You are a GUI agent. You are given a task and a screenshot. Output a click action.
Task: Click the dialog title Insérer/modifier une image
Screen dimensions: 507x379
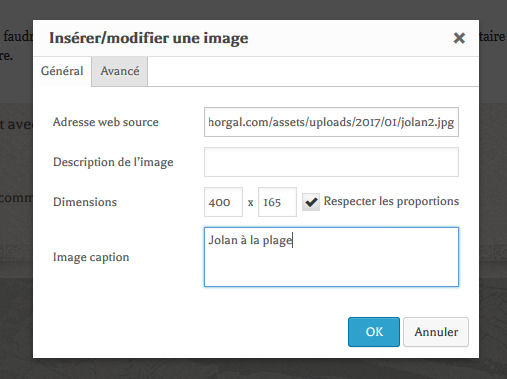(149, 38)
